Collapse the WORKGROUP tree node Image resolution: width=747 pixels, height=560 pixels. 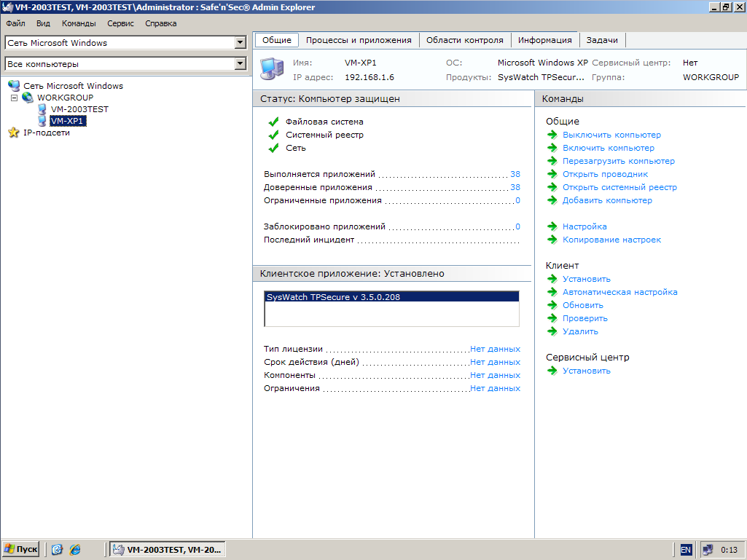click(x=15, y=98)
